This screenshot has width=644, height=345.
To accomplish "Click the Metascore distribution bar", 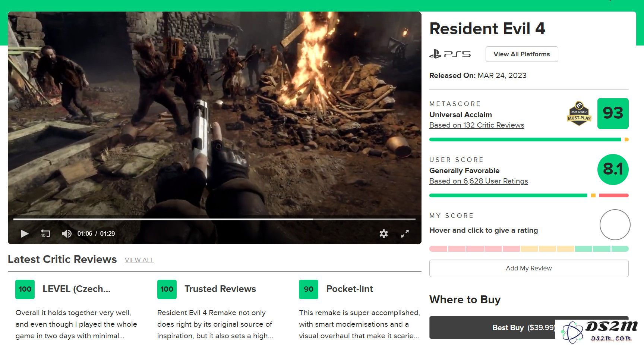I will [x=529, y=139].
